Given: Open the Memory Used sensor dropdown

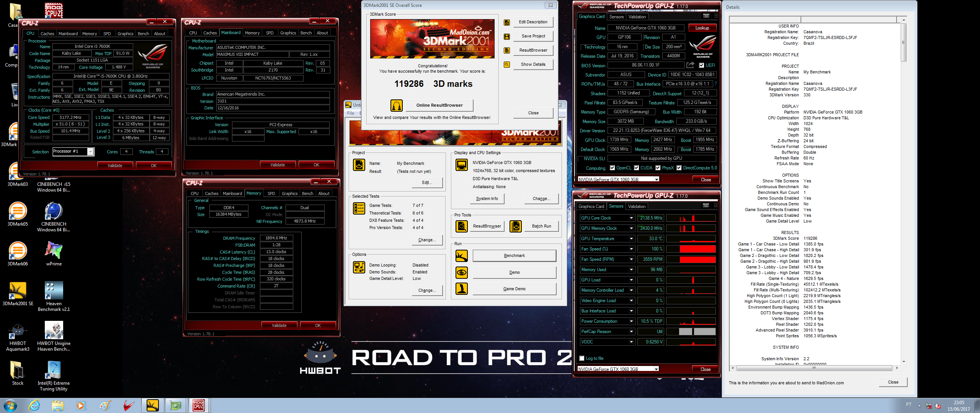Looking at the screenshot, I should click(631, 270).
